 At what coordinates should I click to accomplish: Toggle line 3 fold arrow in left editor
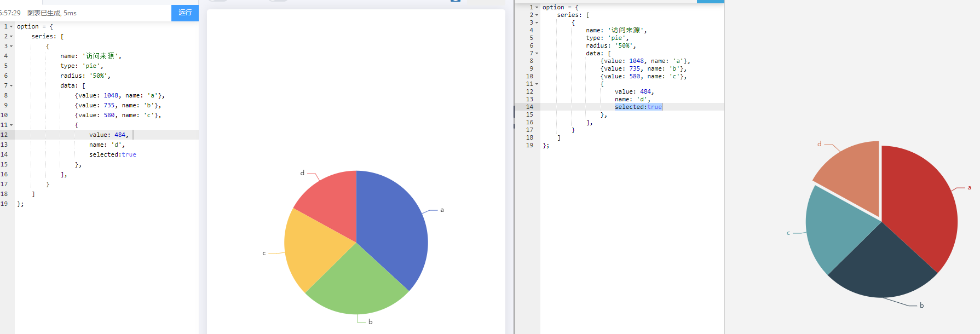(x=11, y=46)
